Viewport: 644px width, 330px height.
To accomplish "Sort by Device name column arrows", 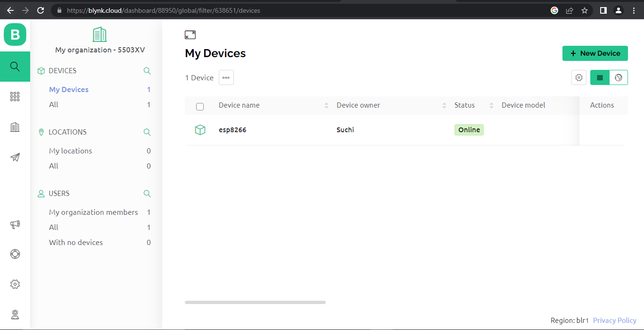I will coord(326,105).
